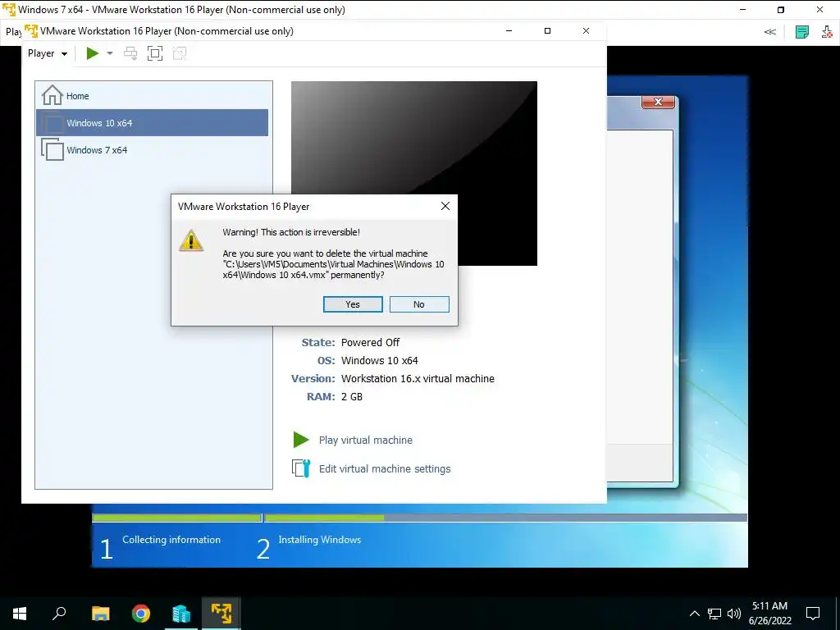Click Play virtual machine link
This screenshot has width=840, height=630.
[365, 441]
